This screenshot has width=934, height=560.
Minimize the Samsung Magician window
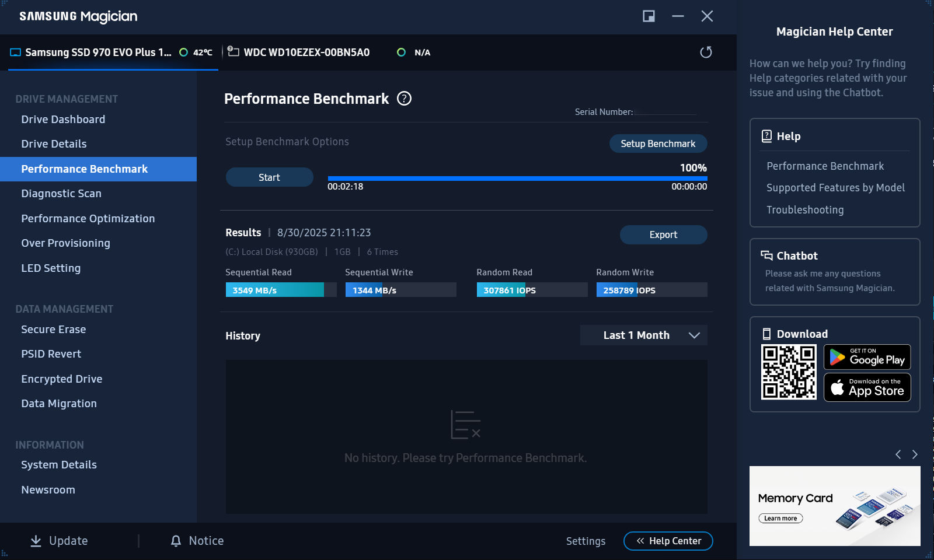tap(678, 16)
